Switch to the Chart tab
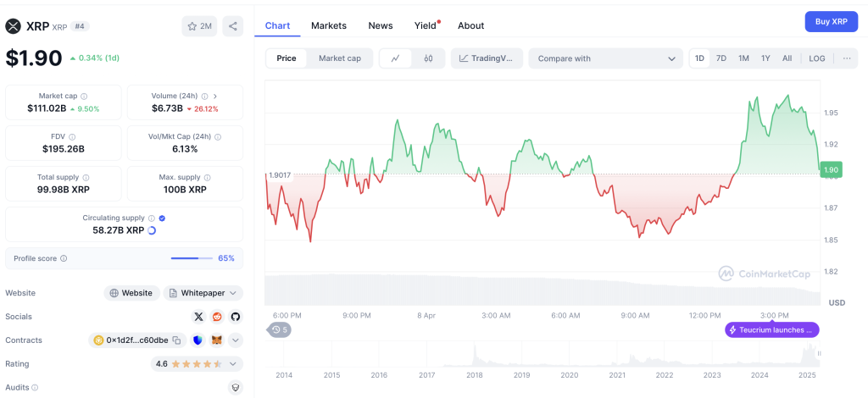The width and height of the screenshot is (868, 398). coord(277,25)
